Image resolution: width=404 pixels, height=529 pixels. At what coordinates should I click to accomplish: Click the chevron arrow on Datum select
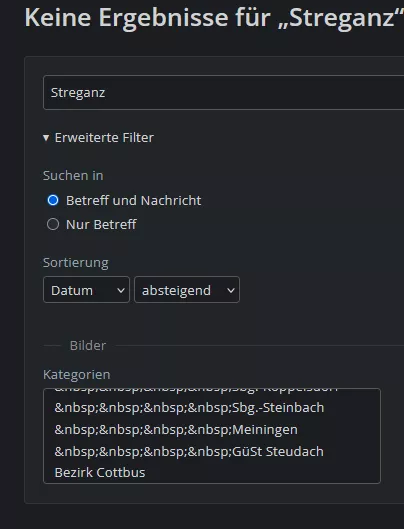click(120, 290)
